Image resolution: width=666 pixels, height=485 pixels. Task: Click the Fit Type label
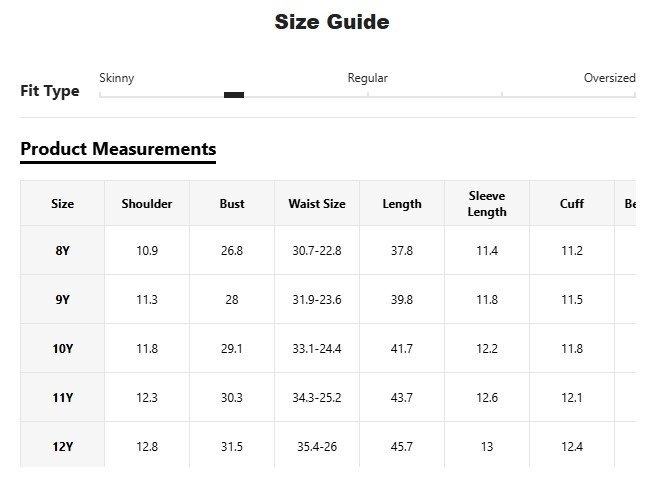tap(50, 91)
